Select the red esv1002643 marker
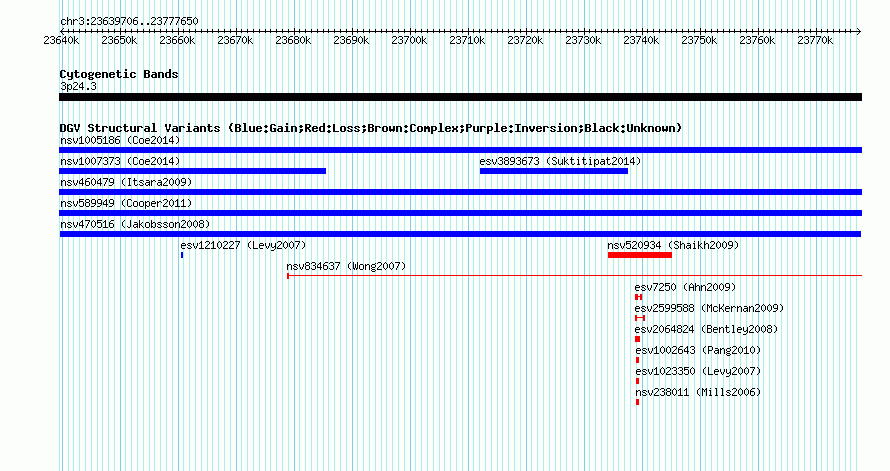This screenshot has height=471, width=890. [x=637, y=360]
